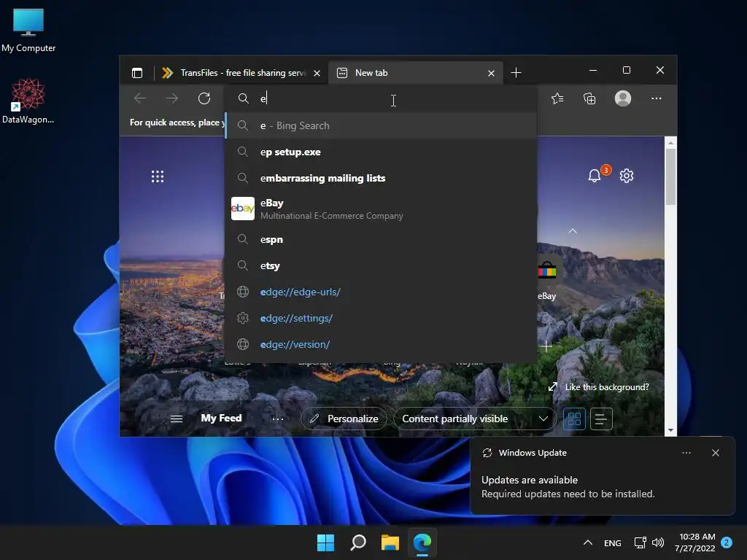Click the scrollbar down arrow
Viewport: 747px width, 560px height.
tap(670, 430)
